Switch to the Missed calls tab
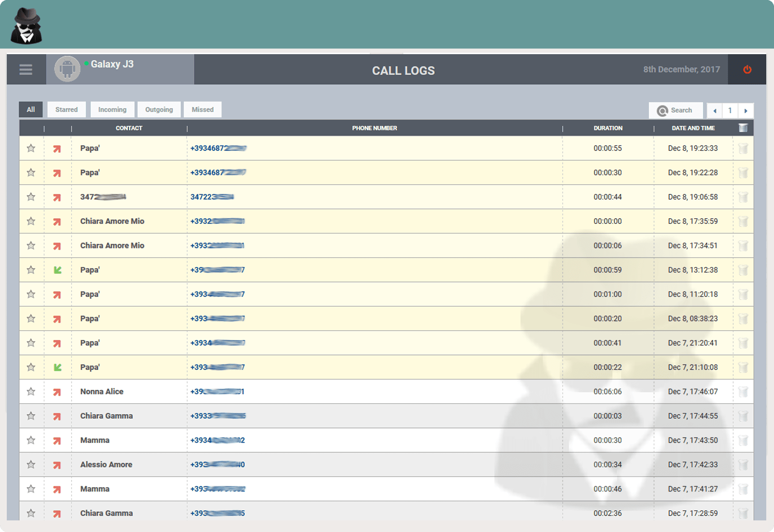The height and width of the screenshot is (532, 774). pyautogui.click(x=202, y=109)
